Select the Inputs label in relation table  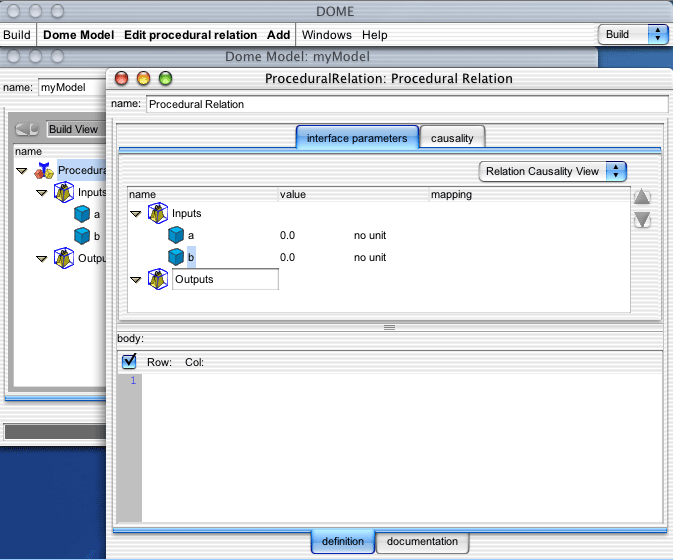coord(186,213)
